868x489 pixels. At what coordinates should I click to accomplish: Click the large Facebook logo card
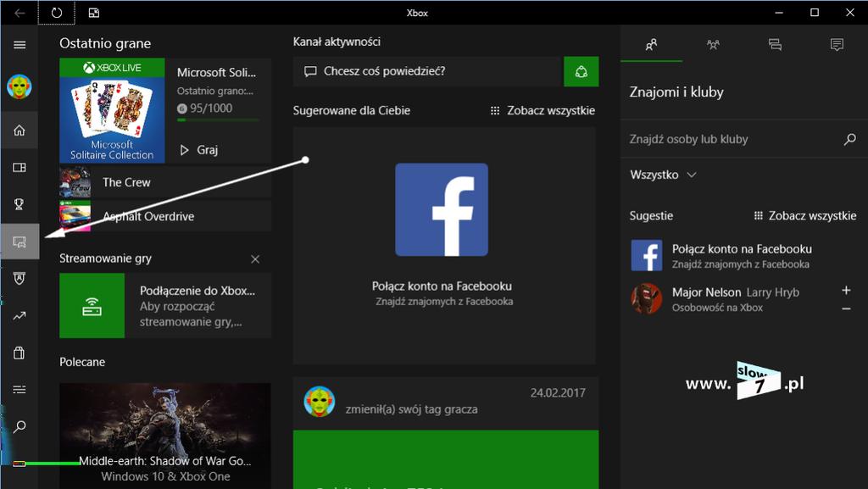[442, 209]
